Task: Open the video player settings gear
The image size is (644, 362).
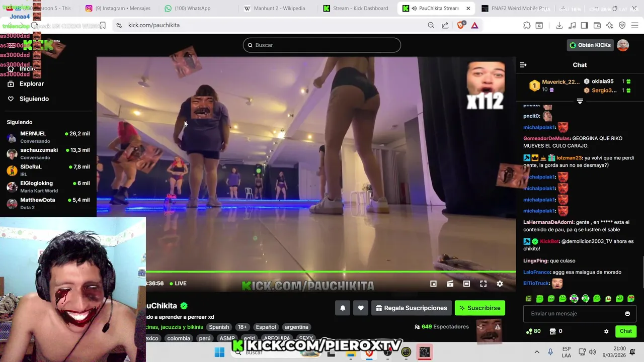Action: (500, 284)
